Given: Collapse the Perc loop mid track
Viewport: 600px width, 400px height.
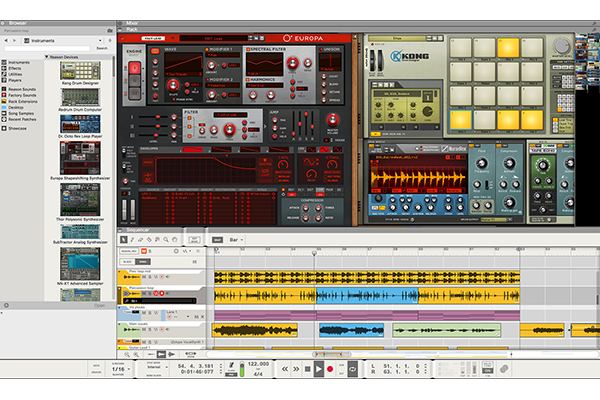Looking at the screenshot, I should 119,271.
